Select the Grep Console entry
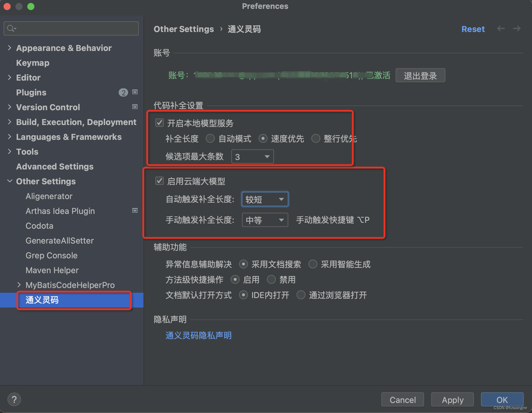532x413 pixels. coord(52,255)
